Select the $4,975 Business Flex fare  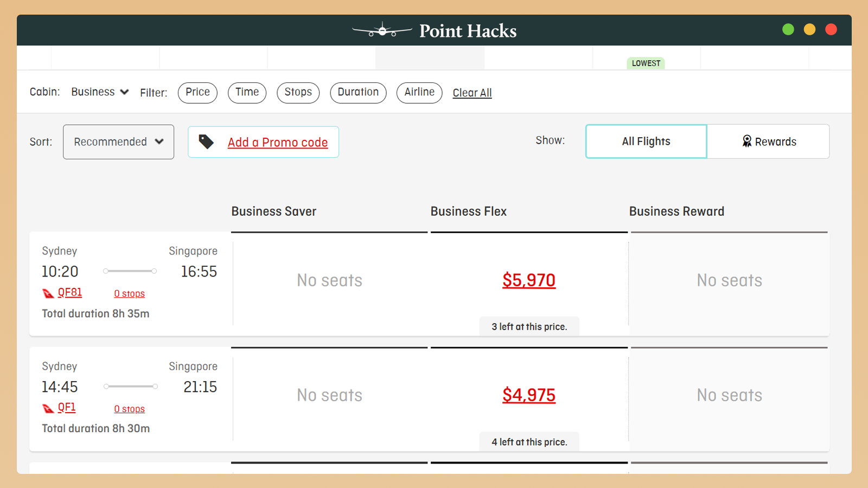[529, 395]
